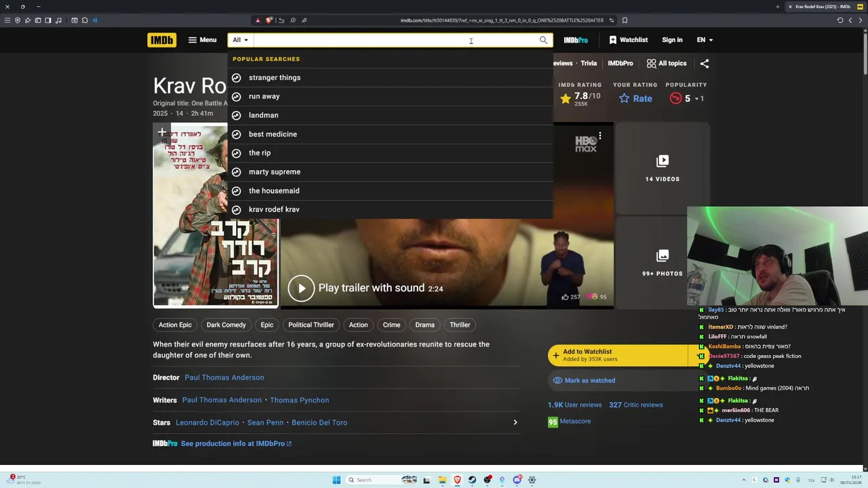Select 'the housemaid' popular search
This screenshot has height=488, width=868.
(390, 190)
